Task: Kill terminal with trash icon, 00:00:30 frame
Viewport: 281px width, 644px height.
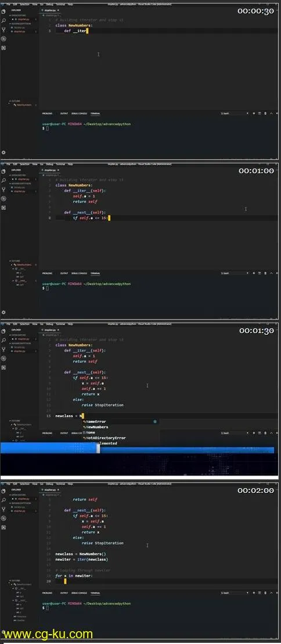Action: 265,113
